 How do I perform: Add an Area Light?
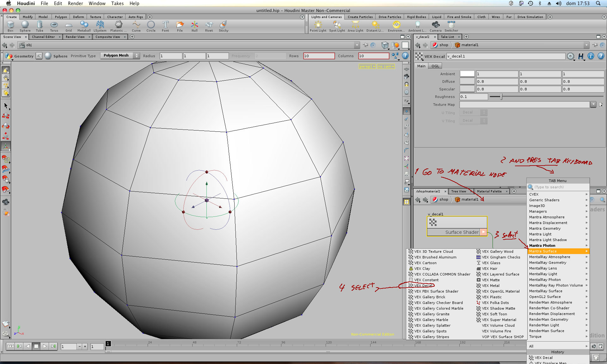355,26
